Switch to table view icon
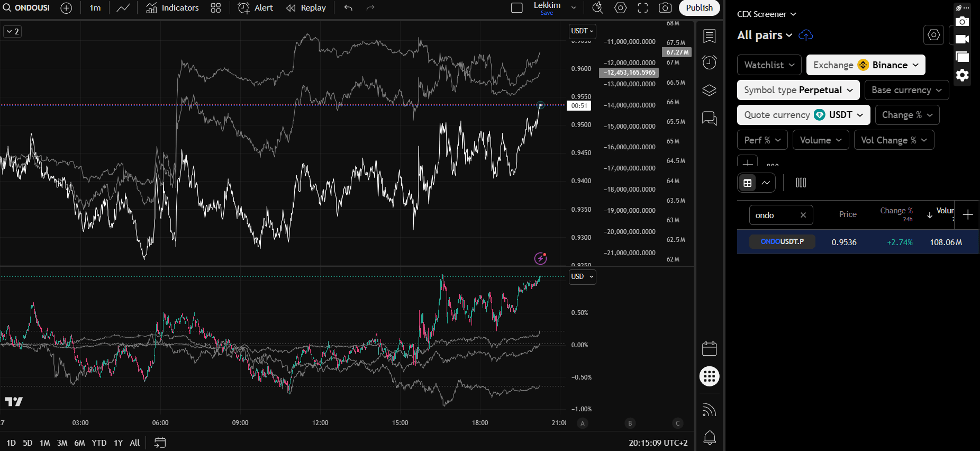The width and height of the screenshot is (980, 451). click(748, 183)
